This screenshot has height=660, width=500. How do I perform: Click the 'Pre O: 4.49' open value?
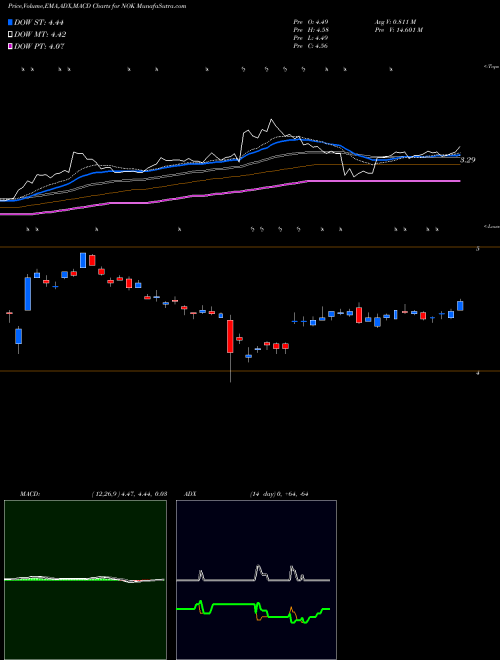click(311, 21)
